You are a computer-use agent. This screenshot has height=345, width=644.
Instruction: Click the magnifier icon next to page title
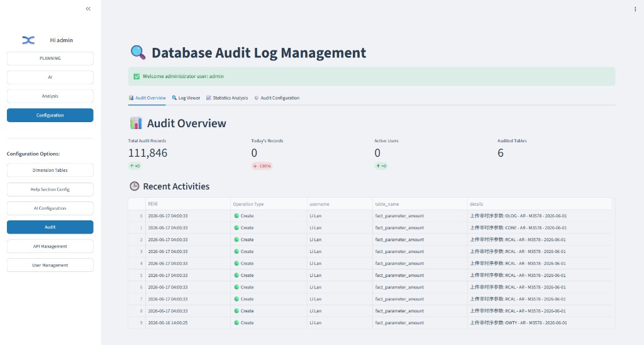pos(138,52)
